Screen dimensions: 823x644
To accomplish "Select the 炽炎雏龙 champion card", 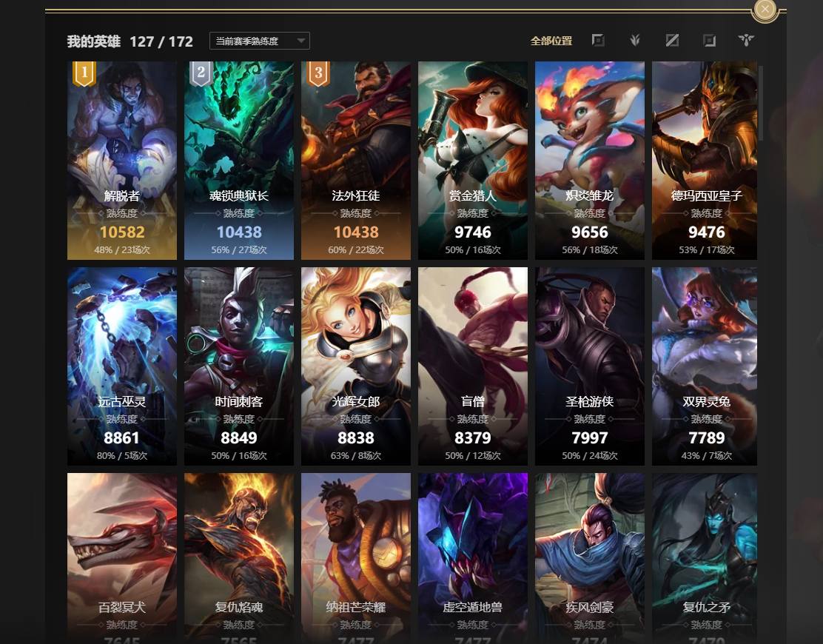I will click(589, 161).
